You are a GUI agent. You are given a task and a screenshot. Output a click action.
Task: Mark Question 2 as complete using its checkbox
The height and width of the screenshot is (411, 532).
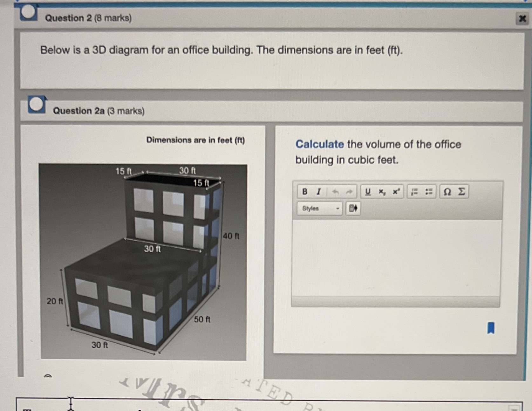tap(29, 12)
